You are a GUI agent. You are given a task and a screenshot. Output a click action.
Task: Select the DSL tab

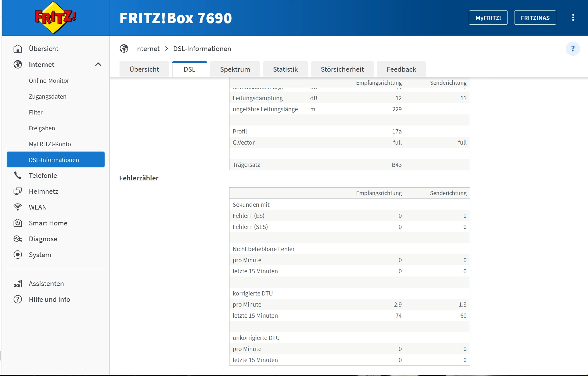point(190,69)
